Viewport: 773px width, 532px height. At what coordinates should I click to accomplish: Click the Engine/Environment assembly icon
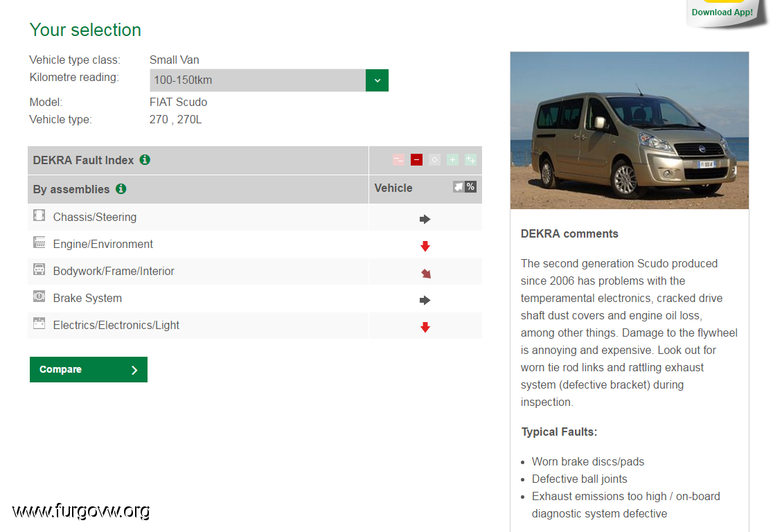39,242
